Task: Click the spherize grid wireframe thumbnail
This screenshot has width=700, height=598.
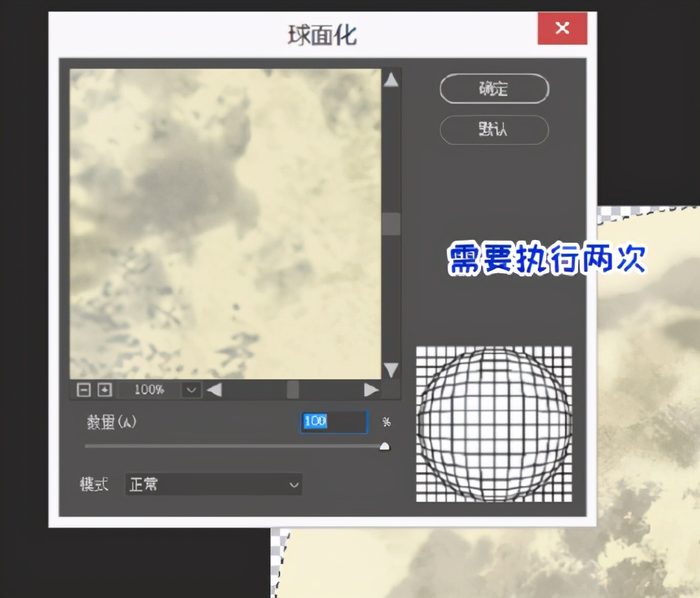Action: pos(494,423)
